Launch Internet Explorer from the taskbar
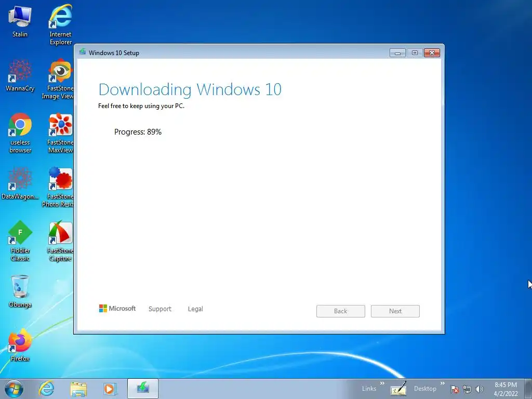The height and width of the screenshot is (399, 532). pos(46,389)
